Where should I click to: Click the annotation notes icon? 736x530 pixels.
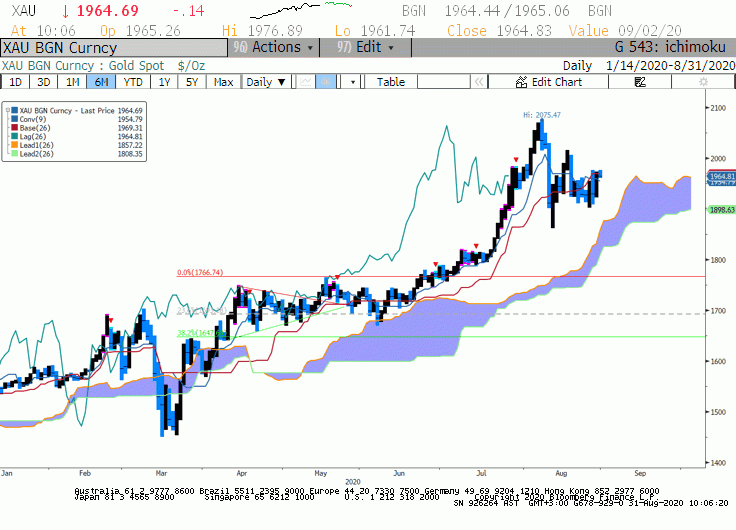pos(640,82)
